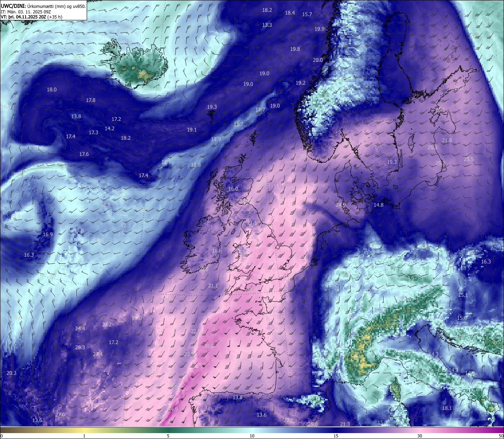Click the colour scale tick label 5
Screen dimensions: 504x439
coord(168,435)
